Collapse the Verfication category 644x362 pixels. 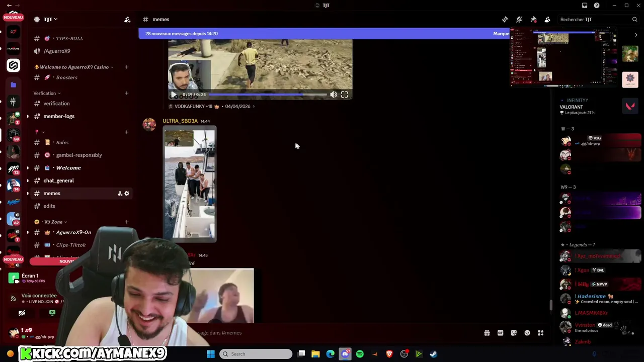[47, 94]
